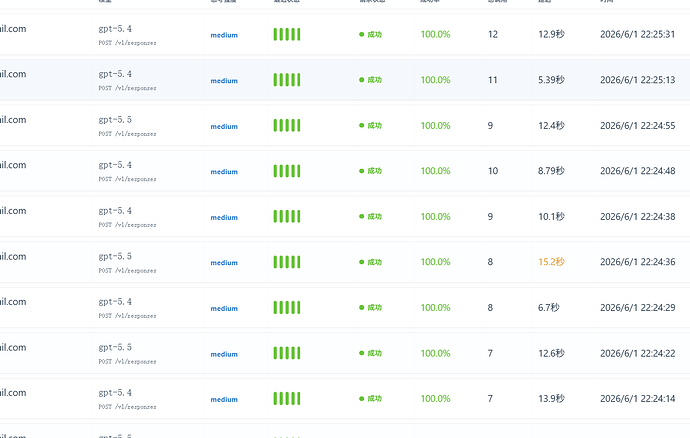The width and height of the screenshot is (690, 438).
Task: Click the call count 12
Action: coord(493,34)
